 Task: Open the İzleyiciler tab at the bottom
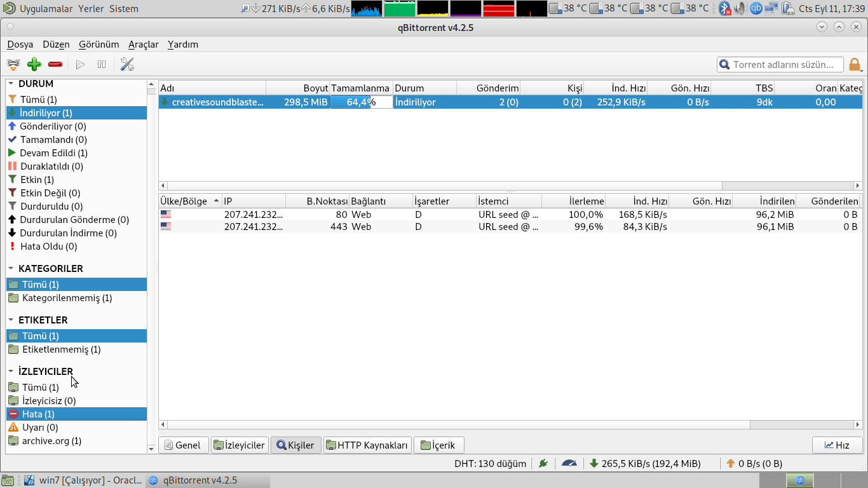pos(239,445)
